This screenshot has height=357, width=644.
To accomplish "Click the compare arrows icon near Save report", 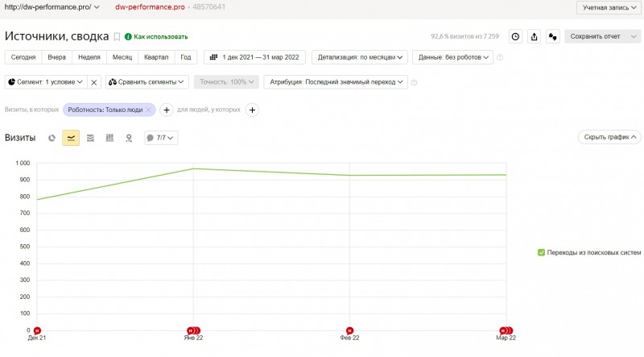I will pos(553,36).
